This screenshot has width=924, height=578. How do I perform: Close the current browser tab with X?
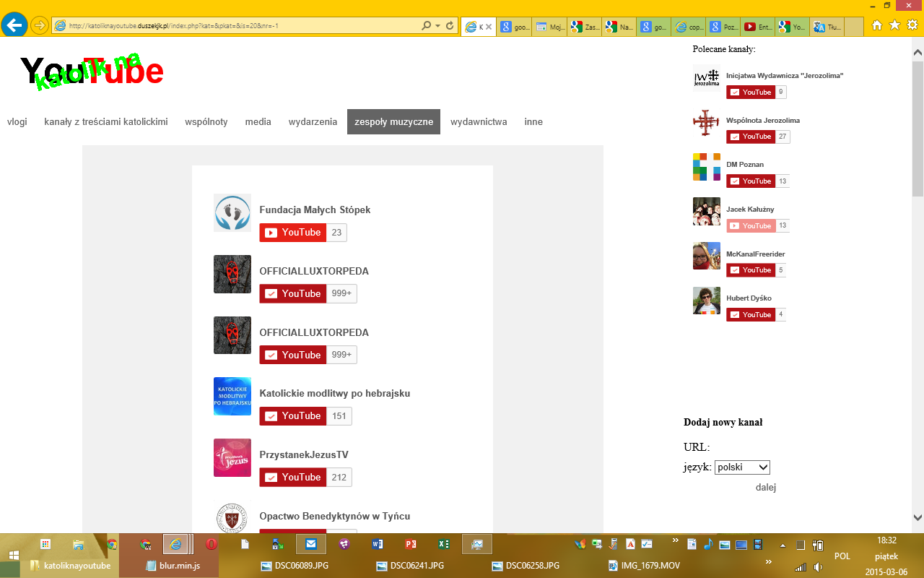tap(489, 27)
